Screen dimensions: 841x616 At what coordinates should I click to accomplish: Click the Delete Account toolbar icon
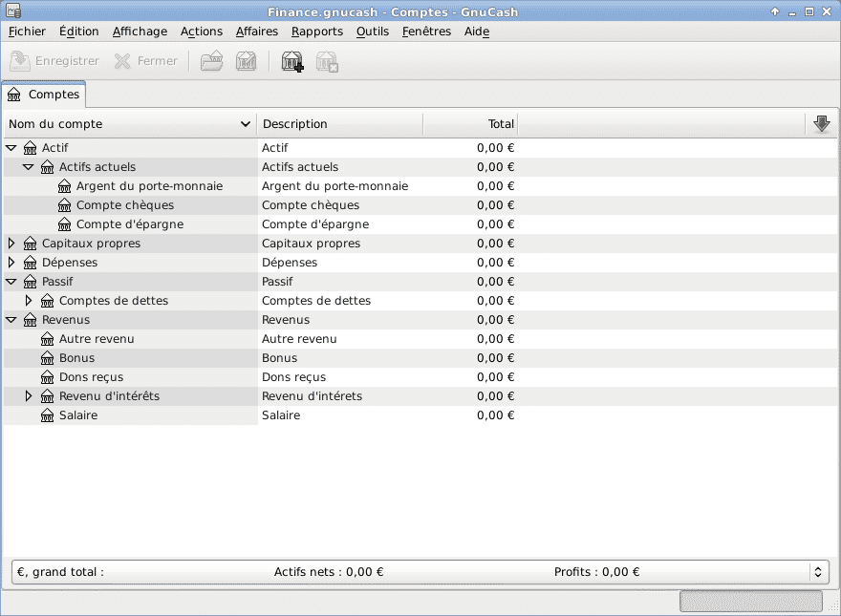(x=328, y=62)
